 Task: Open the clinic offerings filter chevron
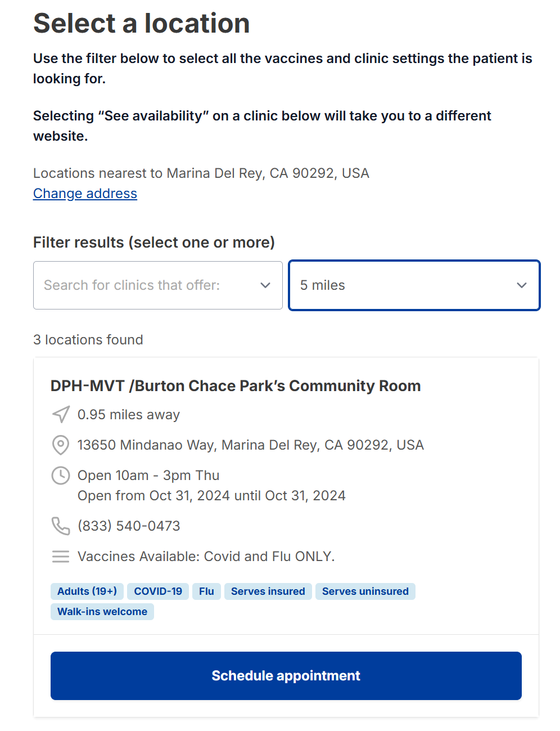click(x=265, y=285)
